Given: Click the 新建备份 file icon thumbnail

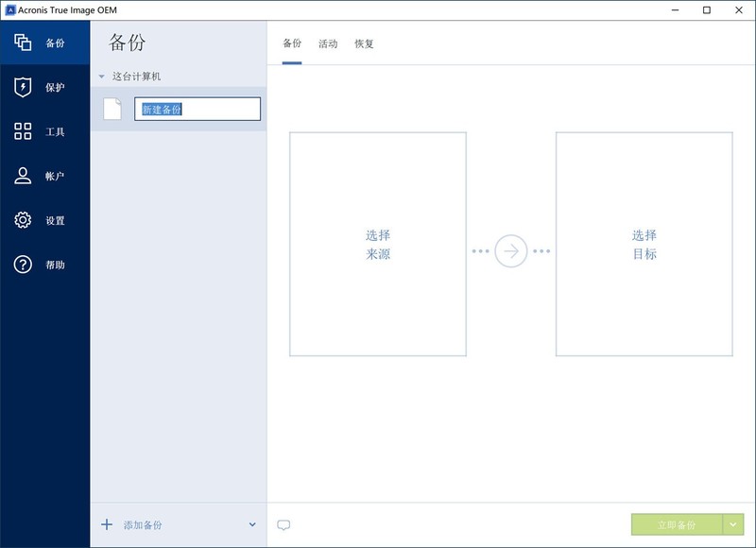Looking at the screenshot, I should pyautogui.click(x=112, y=108).
